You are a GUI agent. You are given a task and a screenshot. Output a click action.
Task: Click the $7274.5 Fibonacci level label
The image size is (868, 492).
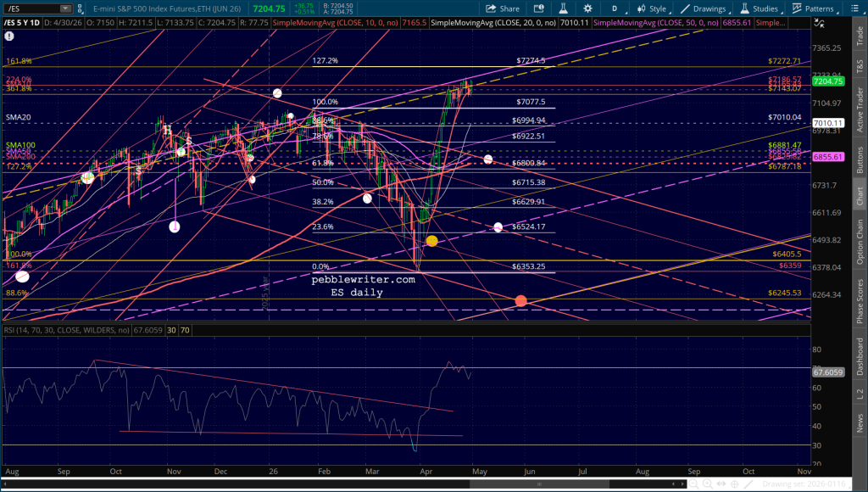tap(531, 60)
